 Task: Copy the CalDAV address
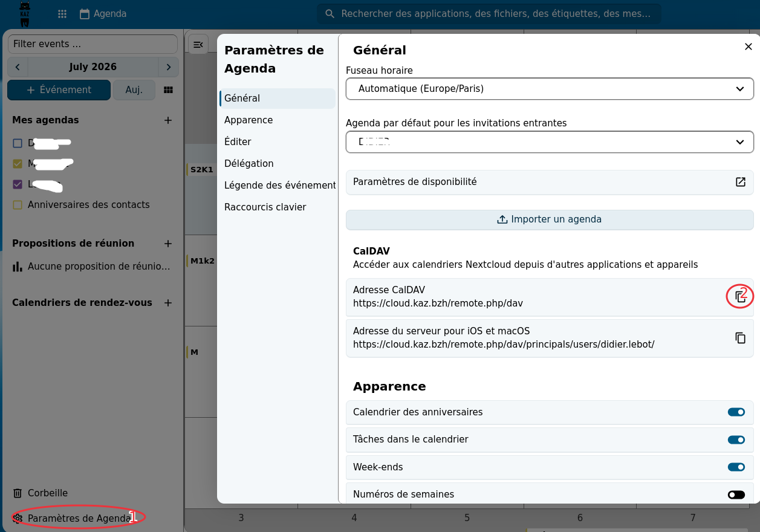(x=740, y=296)
